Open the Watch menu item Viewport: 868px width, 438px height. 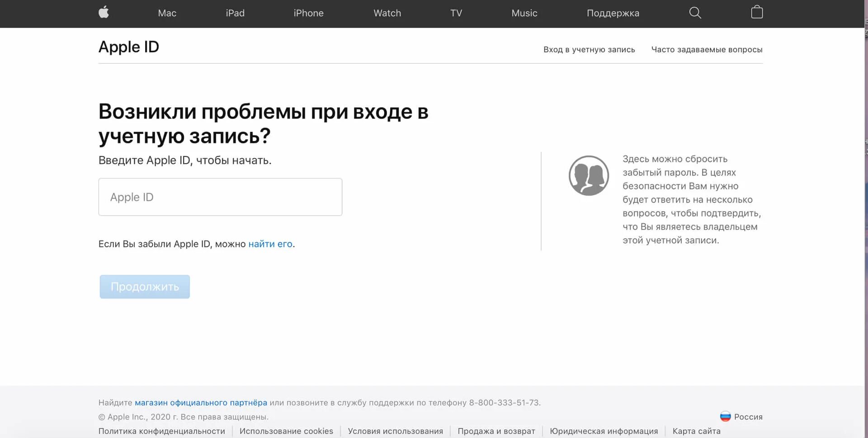(x=387, y=13)
